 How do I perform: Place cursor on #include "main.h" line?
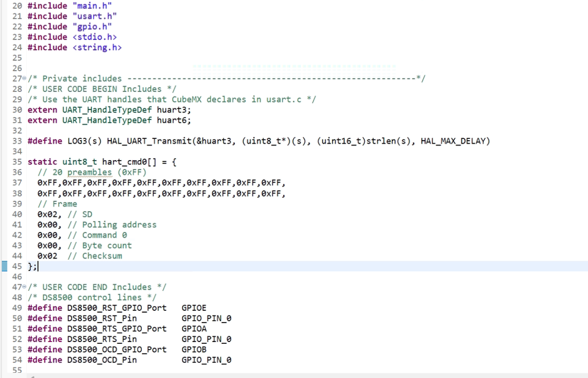click(70, 6)
